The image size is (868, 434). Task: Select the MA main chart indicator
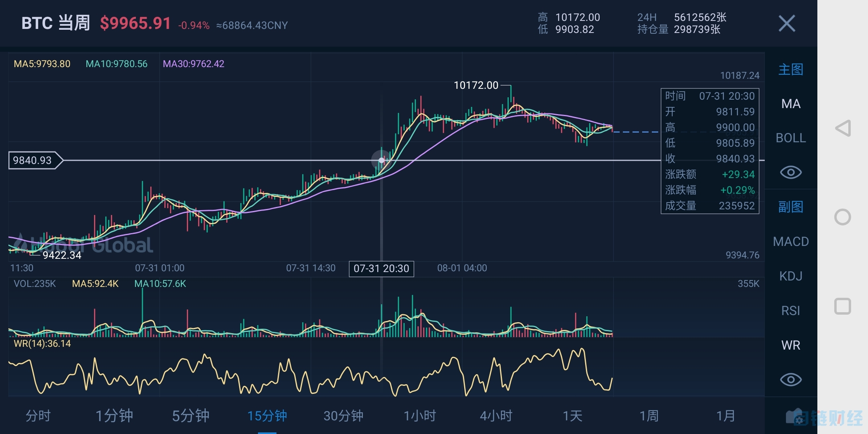point(790,104)
